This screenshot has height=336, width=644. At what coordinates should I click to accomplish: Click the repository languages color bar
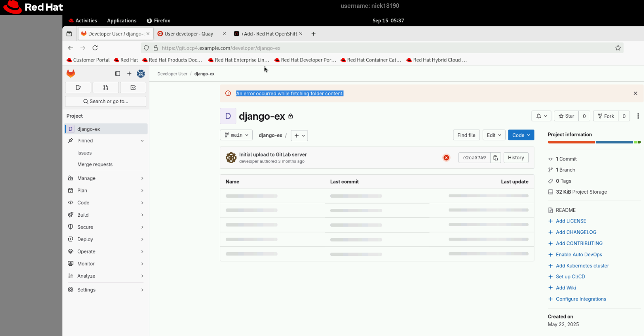(594, 142)
